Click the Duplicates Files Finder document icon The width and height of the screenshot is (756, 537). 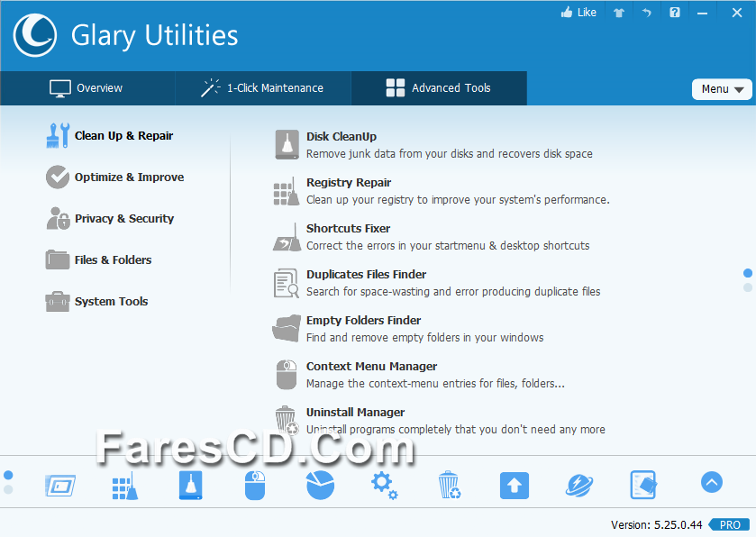[287, 283]
